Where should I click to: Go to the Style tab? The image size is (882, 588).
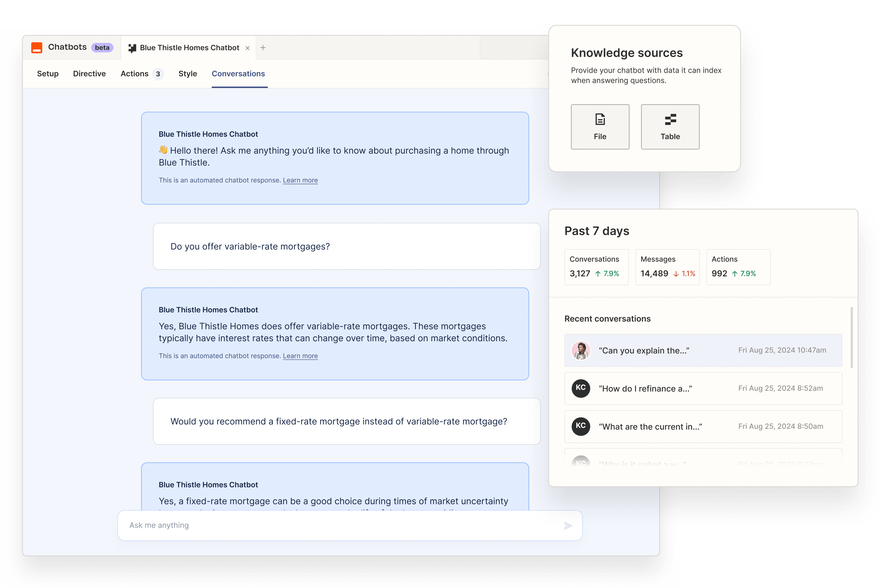187,73
